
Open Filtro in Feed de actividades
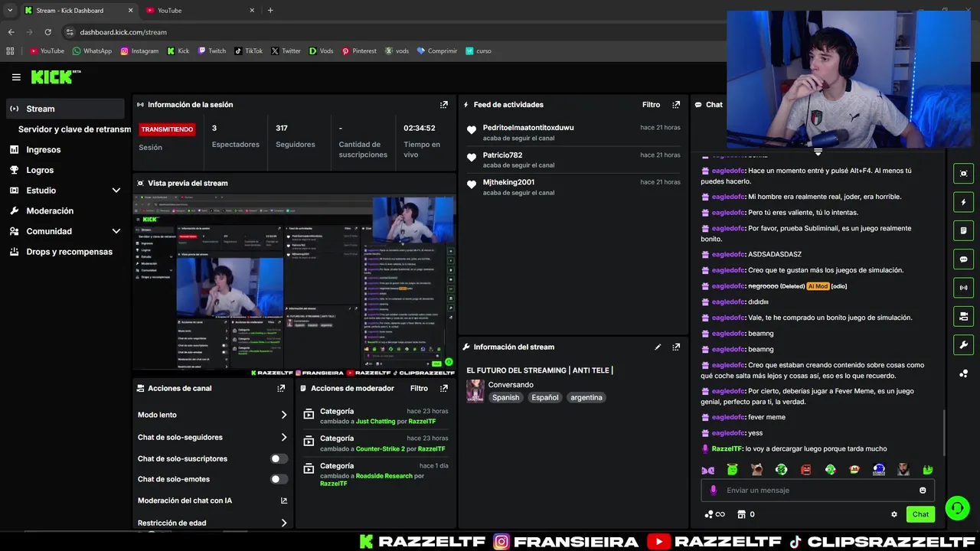point(651,105)
